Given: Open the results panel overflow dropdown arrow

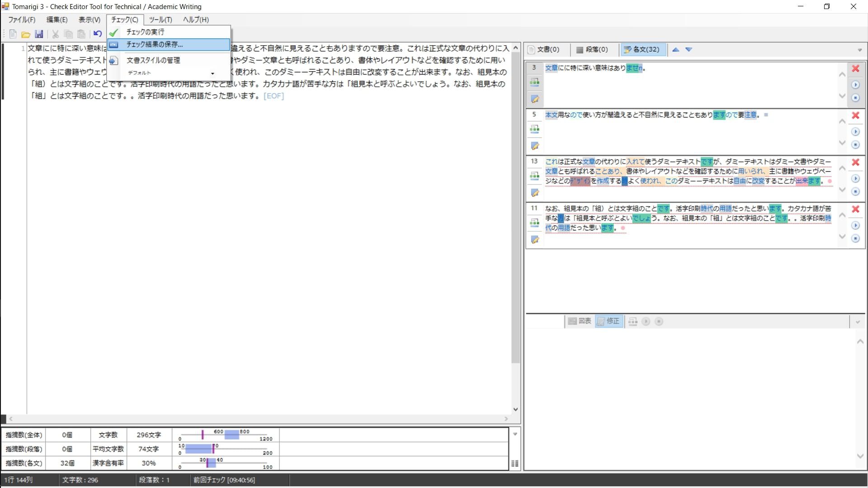Looking at the screenshot, I should (x=860, y=50).
